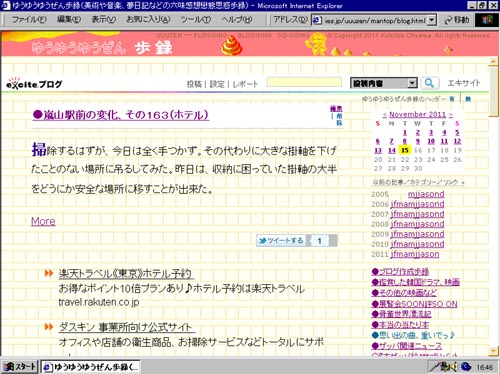
Task: Select calendar day 1
Action: click(x=405, y=132)
